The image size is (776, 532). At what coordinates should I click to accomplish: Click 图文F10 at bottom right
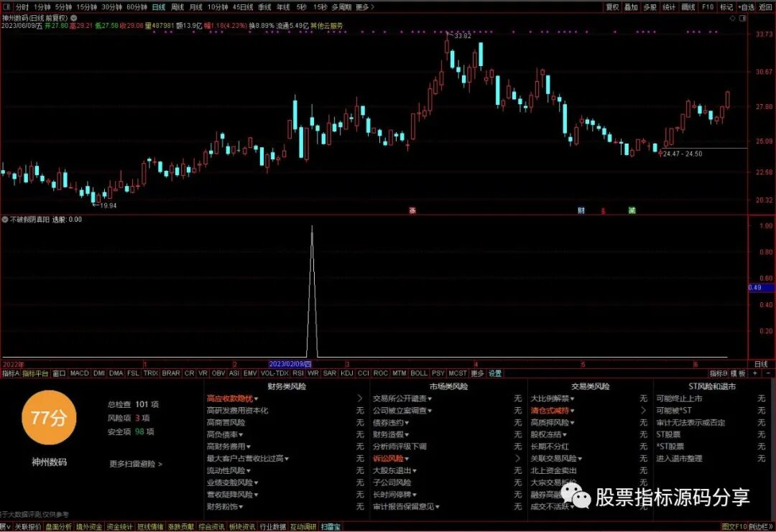click(734, 527)
